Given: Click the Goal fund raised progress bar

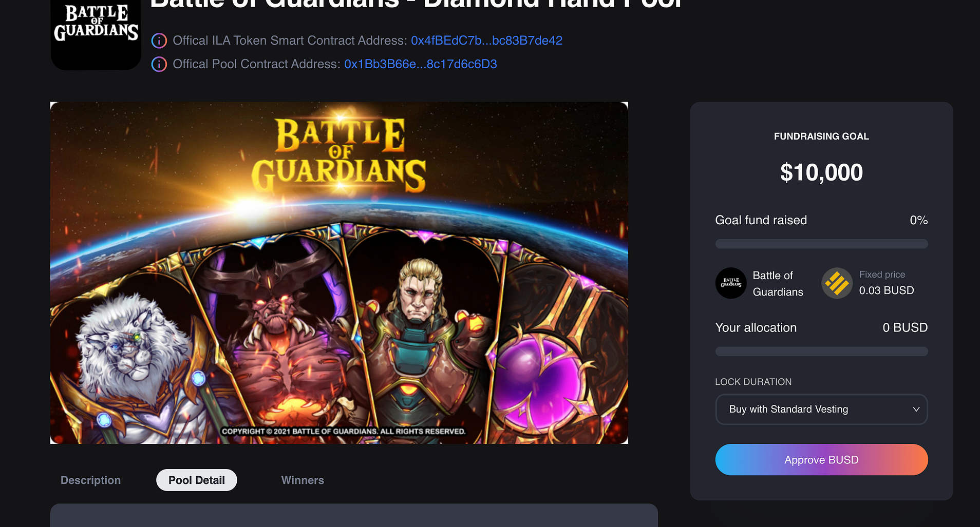Looking at the screenshot, I should [x=821, y=244].
